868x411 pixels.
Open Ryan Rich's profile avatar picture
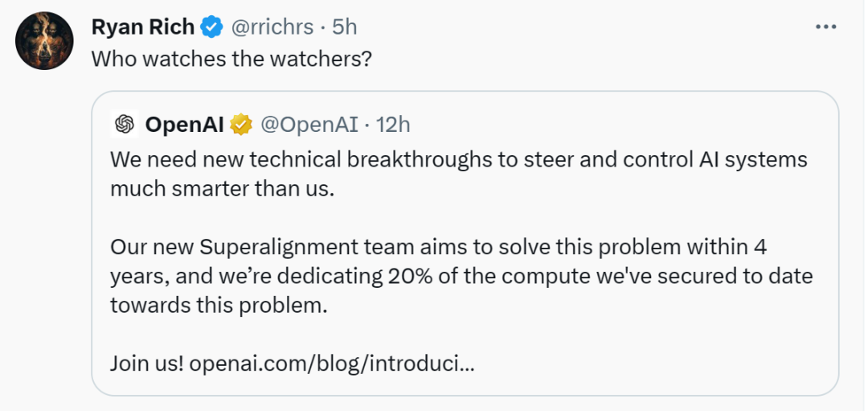[44, 40]
